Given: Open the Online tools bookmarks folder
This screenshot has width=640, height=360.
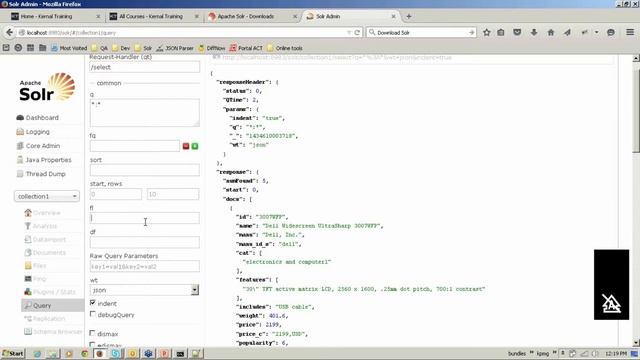Looking at the screenshot, I should pyautogui.click(x=284, y=48).
